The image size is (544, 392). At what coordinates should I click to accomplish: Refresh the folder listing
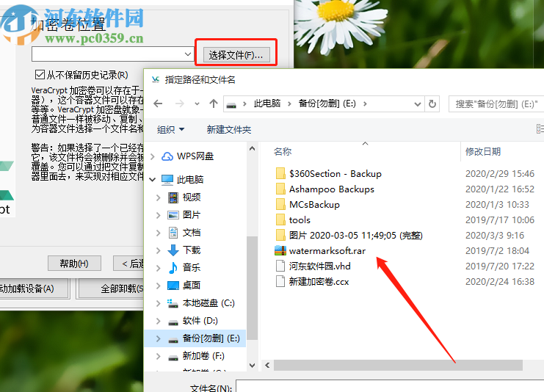point(432,104)
